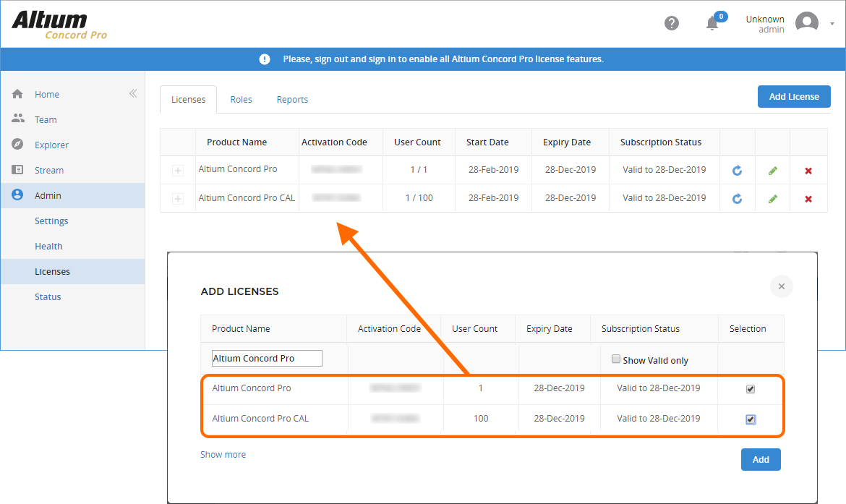
Task: Uncheck selection for Altium Concord Pro CAL
Action: 751,419
